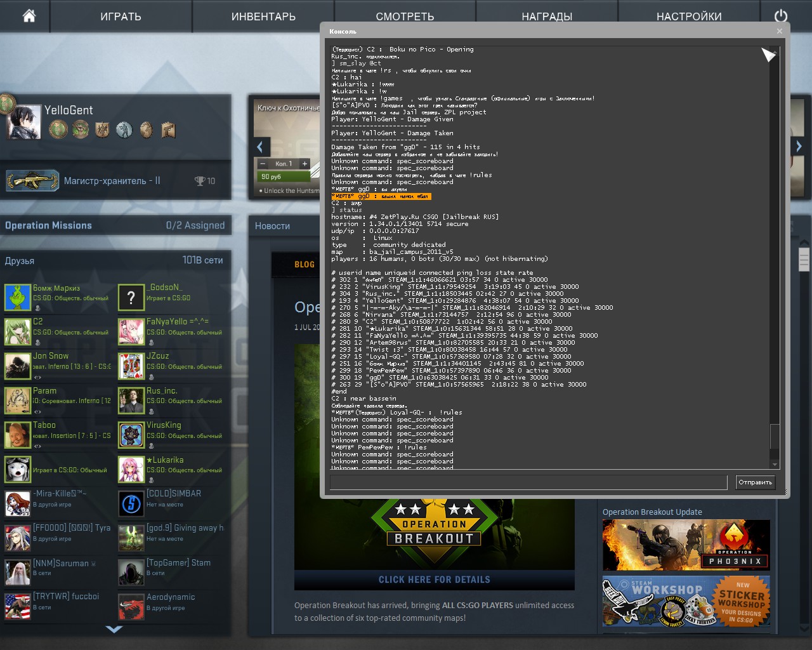Click _GodsoN_'s question mark avatar
Screen dimensions: 812x650
[x=131, y=297]
